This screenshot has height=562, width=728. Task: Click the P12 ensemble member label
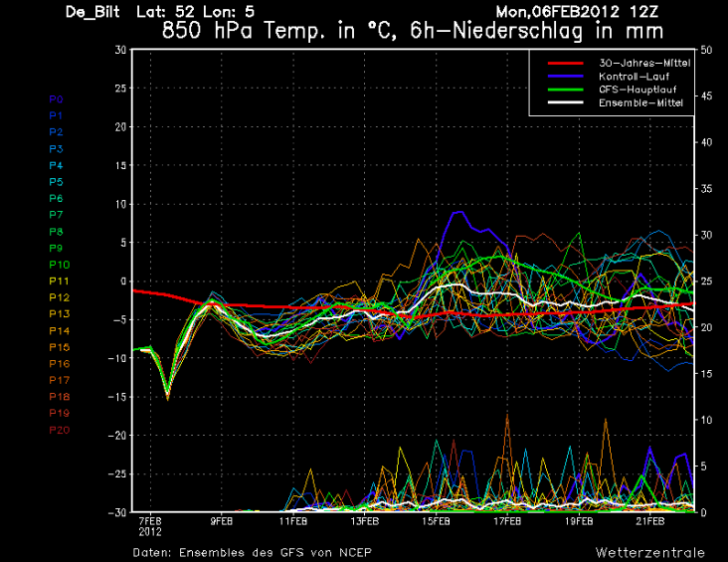tap(60, 297)
